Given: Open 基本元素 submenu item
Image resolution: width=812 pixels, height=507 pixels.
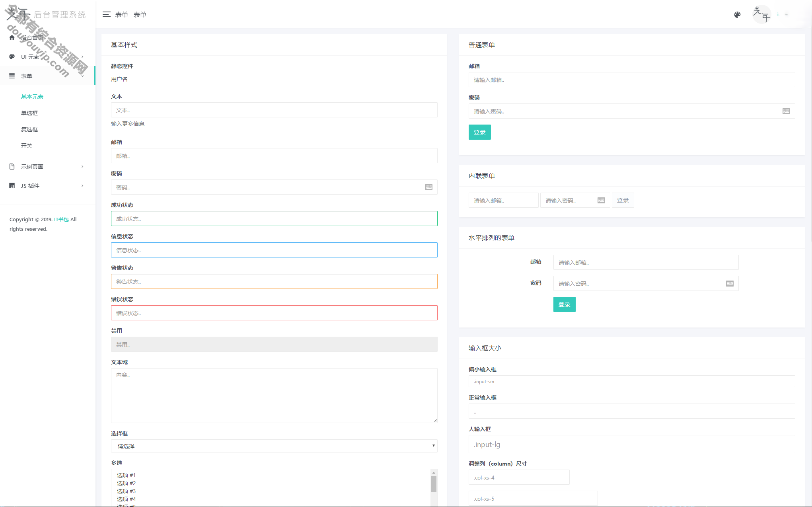Looking at the screenshot, I should coord(32,97).
